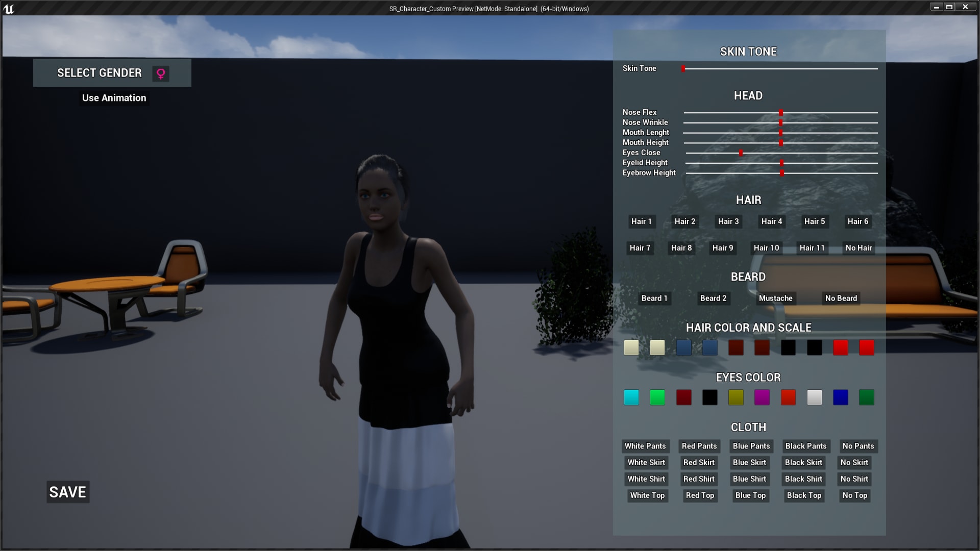Click the Nose Flex slider handle

click(x=780, y=112)
